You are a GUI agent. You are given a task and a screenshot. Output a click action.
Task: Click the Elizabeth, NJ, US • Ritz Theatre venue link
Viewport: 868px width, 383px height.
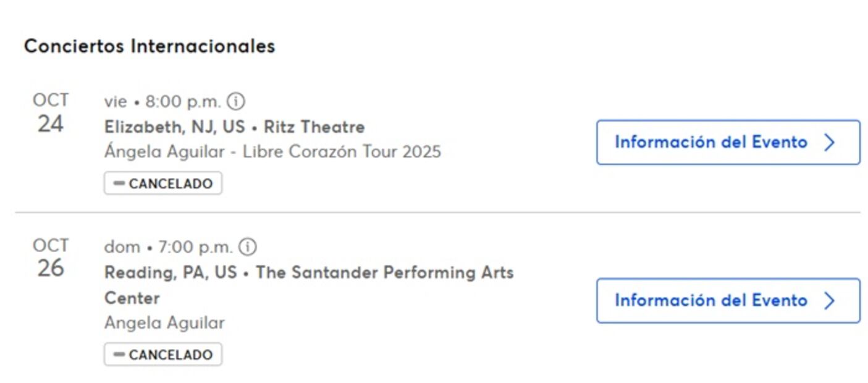tap(235, 126)
